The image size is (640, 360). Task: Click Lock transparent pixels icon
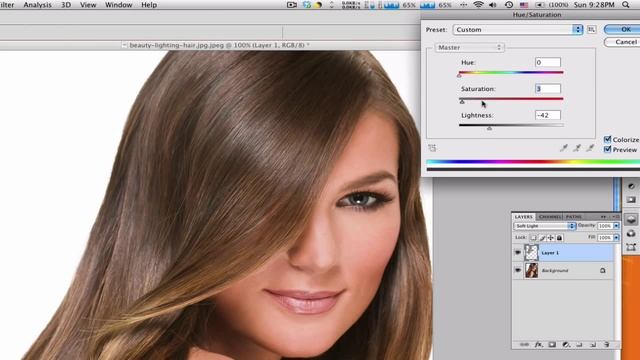(533, 238)
